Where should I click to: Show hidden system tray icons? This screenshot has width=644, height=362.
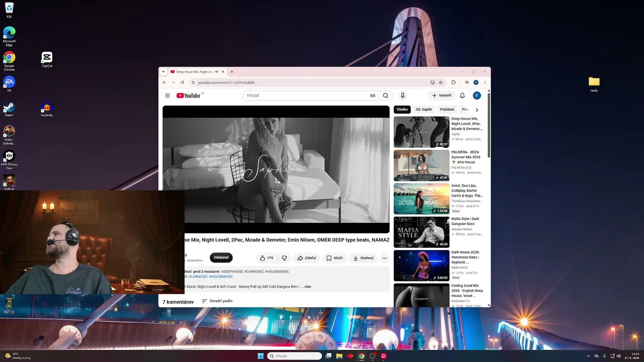point(588,356)
